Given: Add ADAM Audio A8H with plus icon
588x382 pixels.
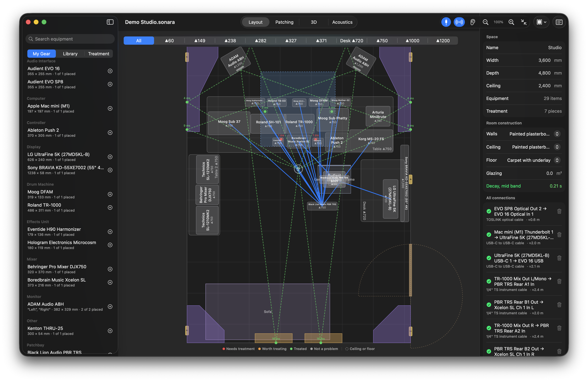Looking at the screenshot, I should 110,306.
